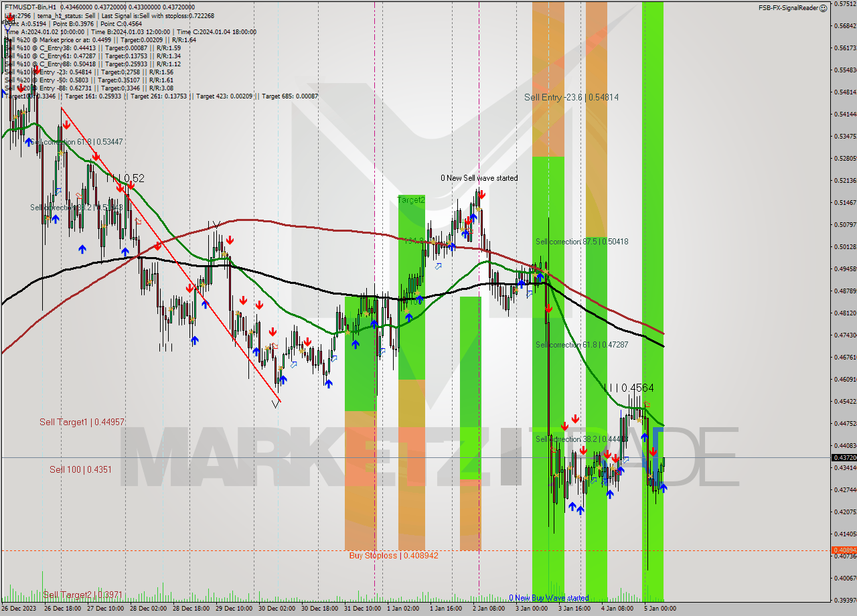Click price axis value 0.54814

click(845, 92)
